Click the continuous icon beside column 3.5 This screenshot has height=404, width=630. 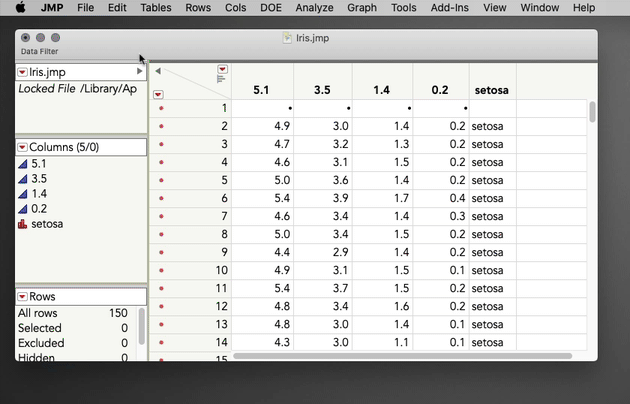pos(23,179)
